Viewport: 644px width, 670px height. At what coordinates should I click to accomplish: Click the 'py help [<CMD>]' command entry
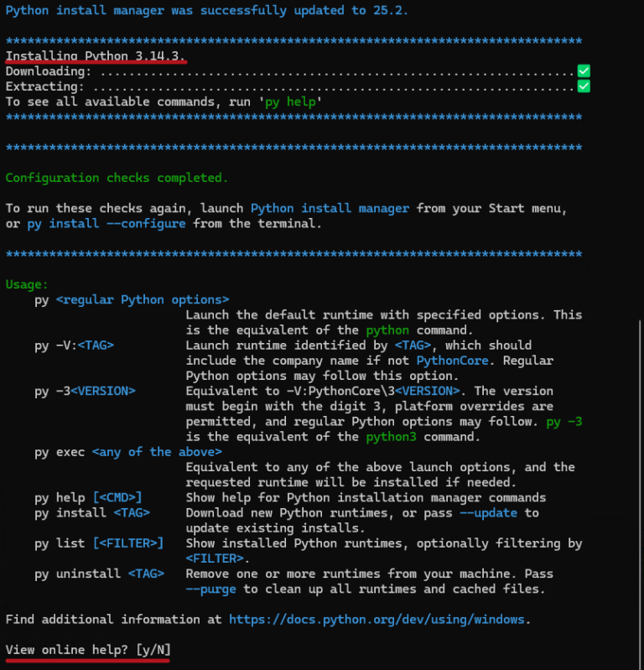click(x=88, y=498)
